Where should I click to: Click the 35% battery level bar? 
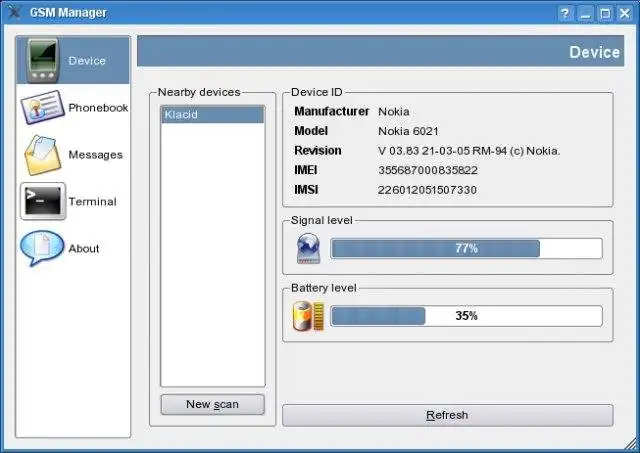coord(467,316)
